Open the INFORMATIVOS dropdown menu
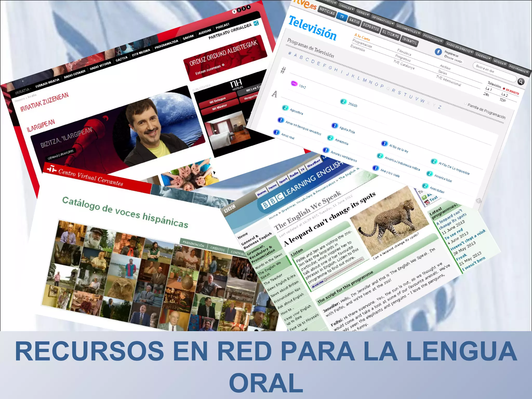Image resolution: width=532 pixels, height=399 pixels. (383, 20)
